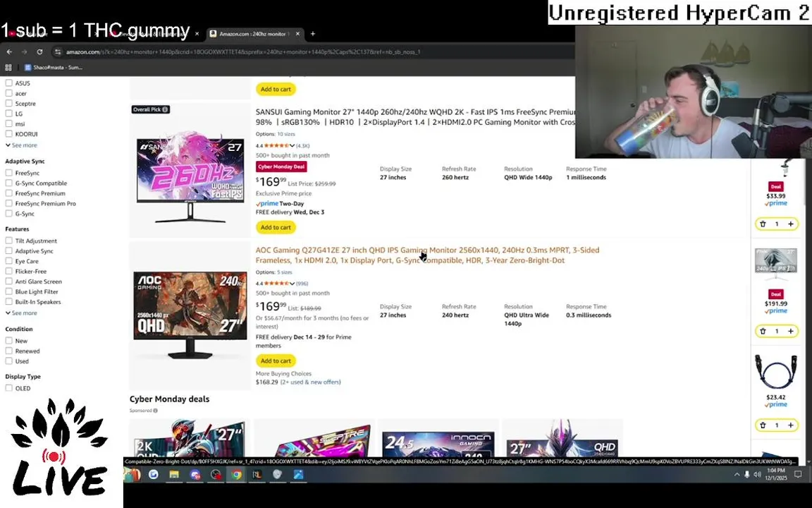Increase quantity of the $33.99 cart item
The height and width of the screenshot is (508, 812).
tap(790, 224)
